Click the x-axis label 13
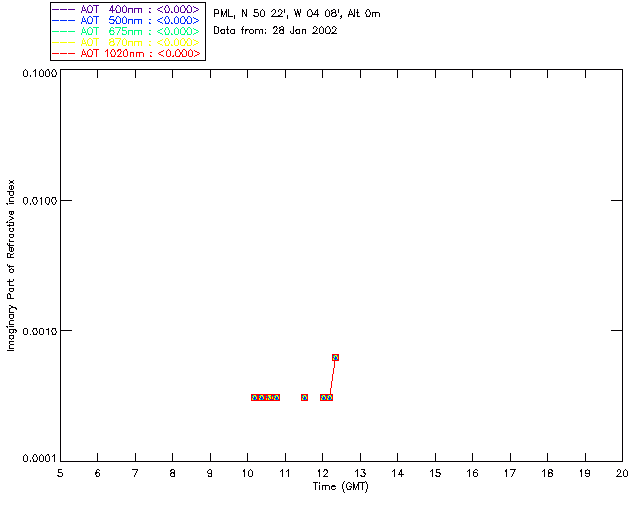 360,473
